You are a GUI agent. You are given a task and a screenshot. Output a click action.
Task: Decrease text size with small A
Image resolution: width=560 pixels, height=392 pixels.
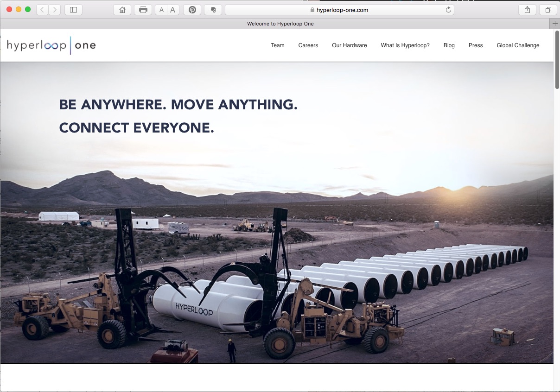pyautogui.click(x=161, y=10)
